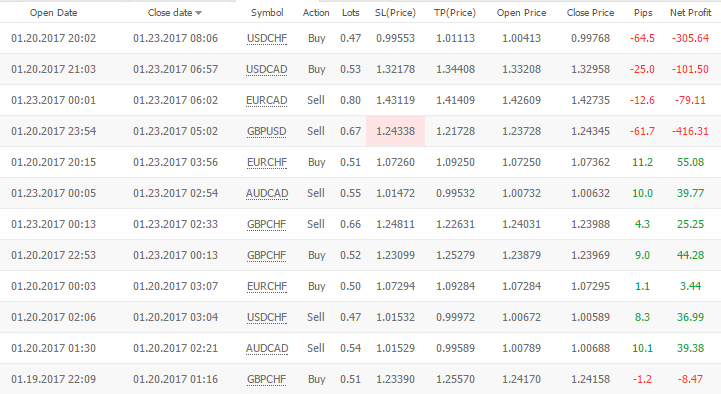
Task: Select close price 1.24158
Action: tap(590, 379)
